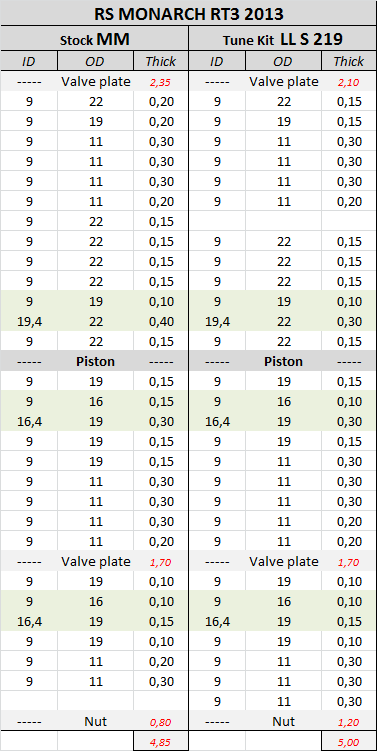Click the bold Piston cell under Tune Kit
The image size is (377, 751).
[283, 362]
